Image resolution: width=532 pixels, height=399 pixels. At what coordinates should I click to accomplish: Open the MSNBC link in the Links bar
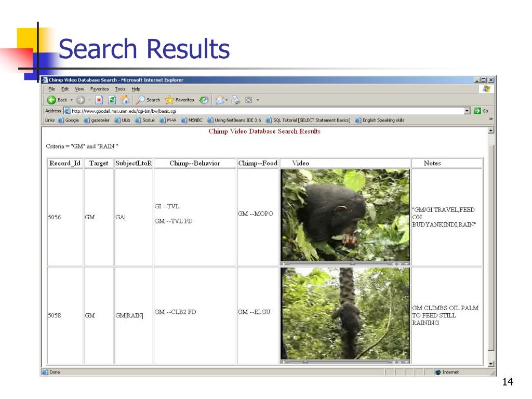point(192,120)
